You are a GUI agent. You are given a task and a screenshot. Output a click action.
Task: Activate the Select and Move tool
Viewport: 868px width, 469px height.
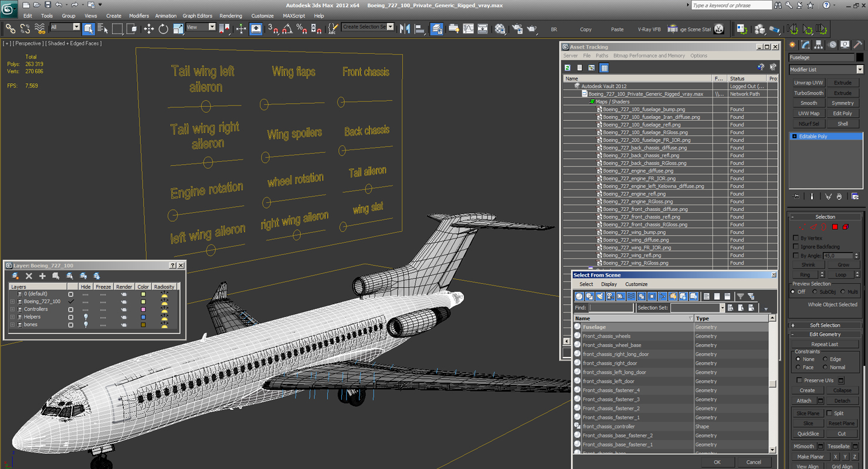coord(148,28)
